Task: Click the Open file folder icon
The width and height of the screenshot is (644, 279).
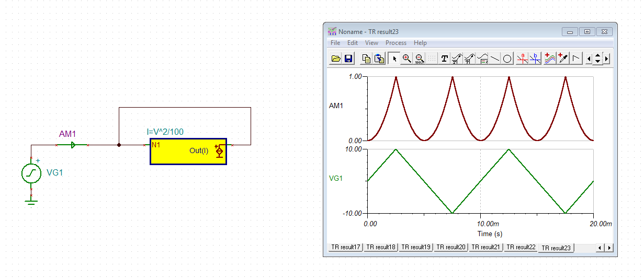Action: pyautogui.click(x=336, y=59)
